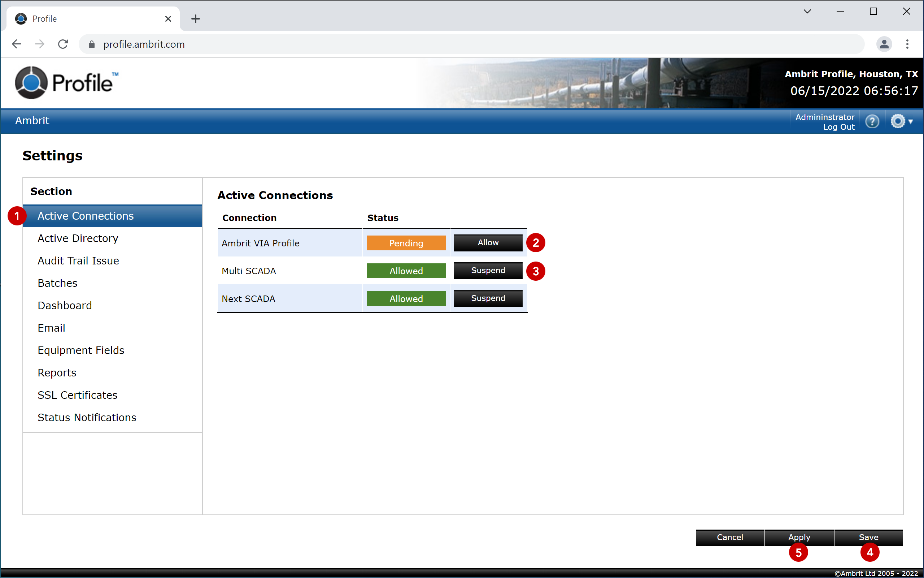This screenshot has height=578, width=924.
Task: Reload the page with refresh icon
Action: (x=63, y=44)
